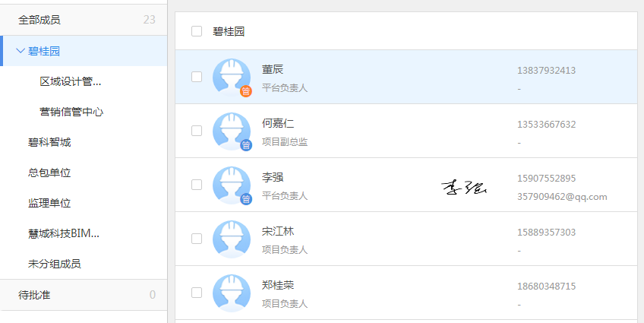
Task: Click 何嘉仁's helmet avatar icon
Action: [x=231, y=130]
